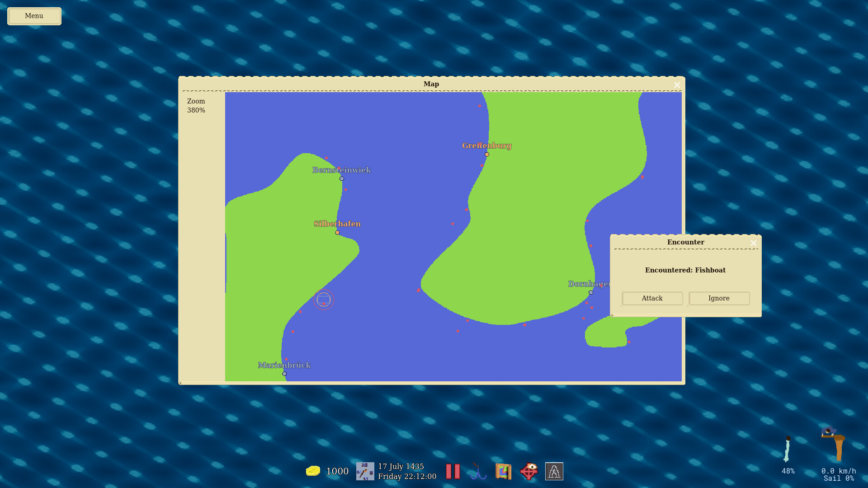Image resolution: width=868 pixels, height=488 pixels.
Task: Attack the encountered Fishboat
Action: (652, 298)
